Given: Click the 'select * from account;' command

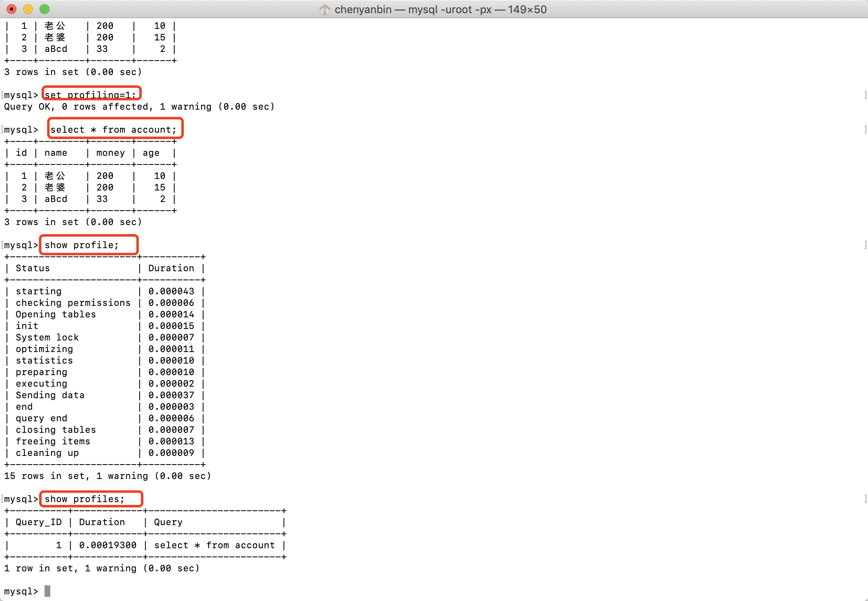Looking at the screenshot, I should (113, 130).
